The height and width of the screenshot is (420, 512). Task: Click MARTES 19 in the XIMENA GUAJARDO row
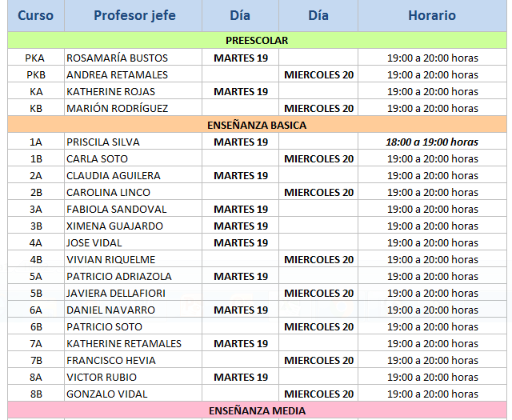pos(241,226)
